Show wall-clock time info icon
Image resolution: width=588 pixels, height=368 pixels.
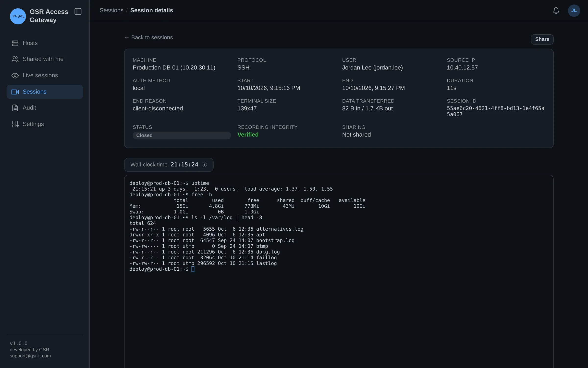tap(204, 165)
